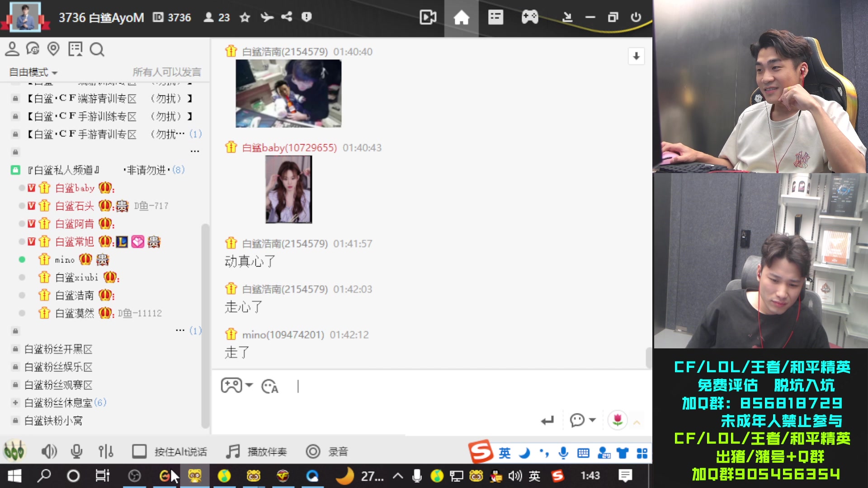Click the location pin icon in the sidebar
Screen dimensions: 868x488
[53, 49]
